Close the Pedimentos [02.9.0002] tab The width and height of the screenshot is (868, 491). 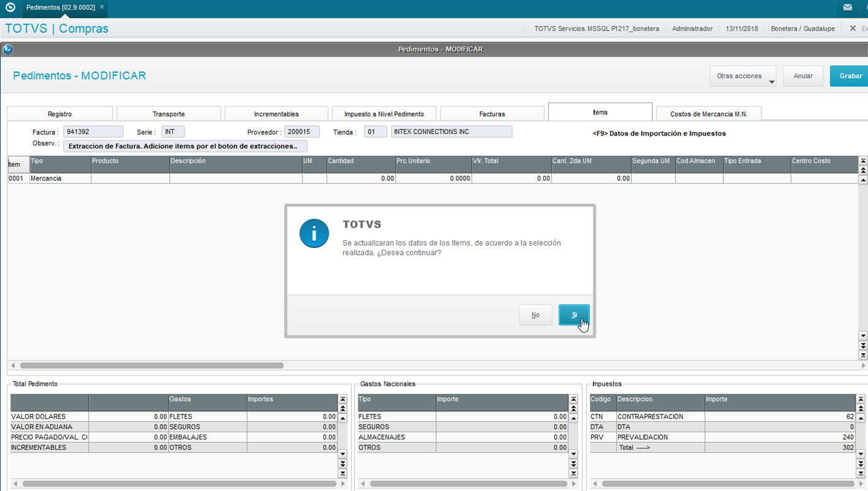[x=102, y=7]
